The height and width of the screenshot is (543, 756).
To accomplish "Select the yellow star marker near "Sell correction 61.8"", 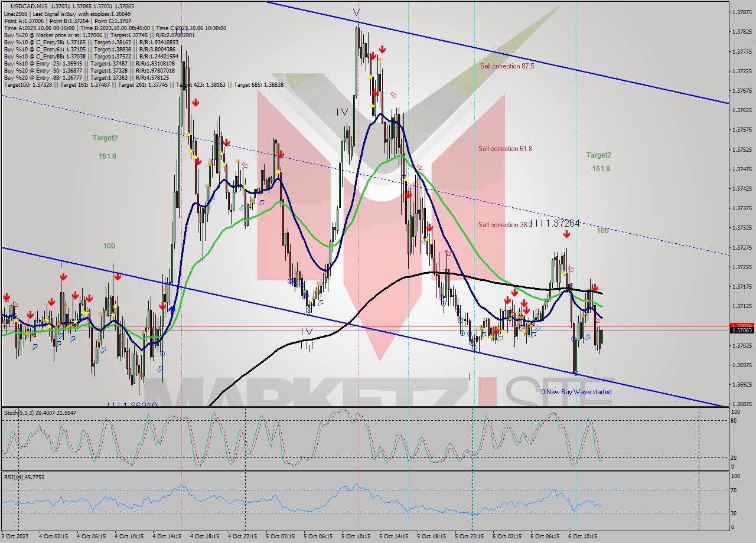I will pyautogui.click(x=406, y=179).
